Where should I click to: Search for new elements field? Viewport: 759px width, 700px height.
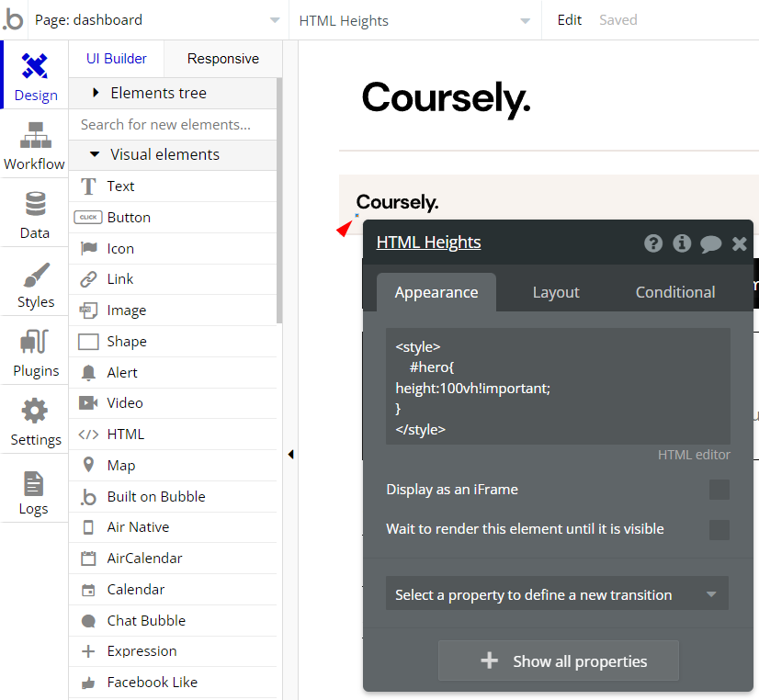coord(173,125)
